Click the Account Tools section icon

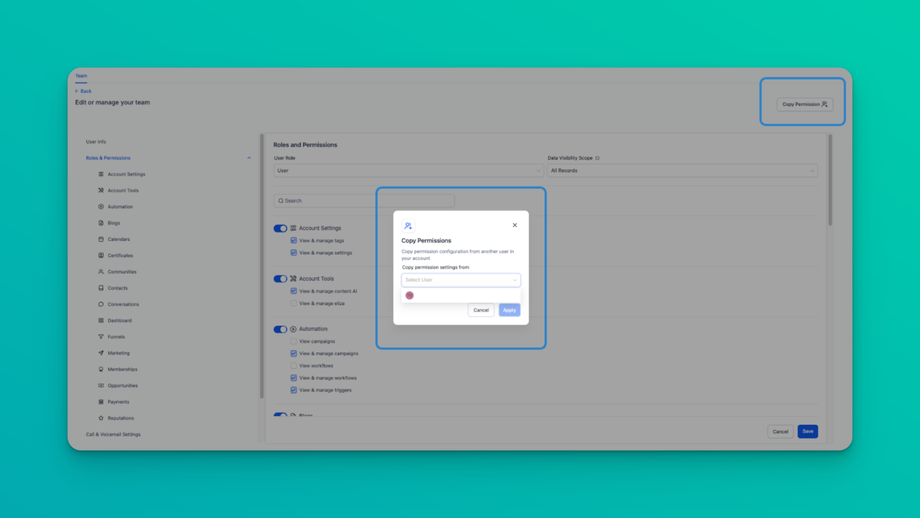[293, 279]
